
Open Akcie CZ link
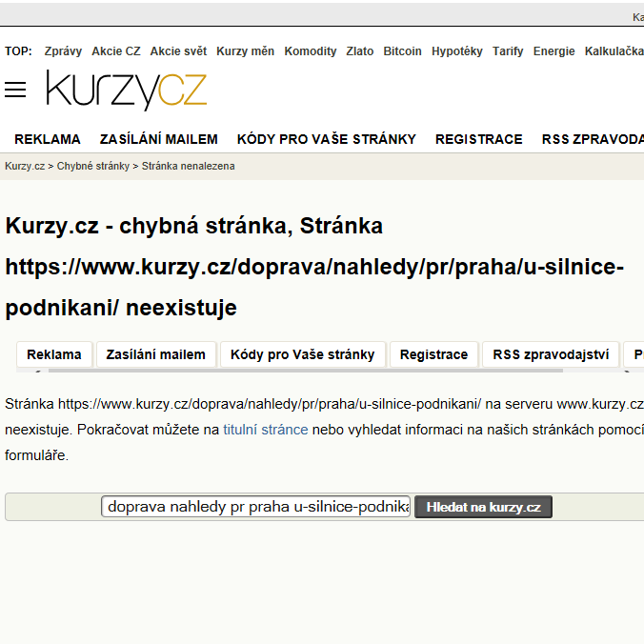(116, 51)
